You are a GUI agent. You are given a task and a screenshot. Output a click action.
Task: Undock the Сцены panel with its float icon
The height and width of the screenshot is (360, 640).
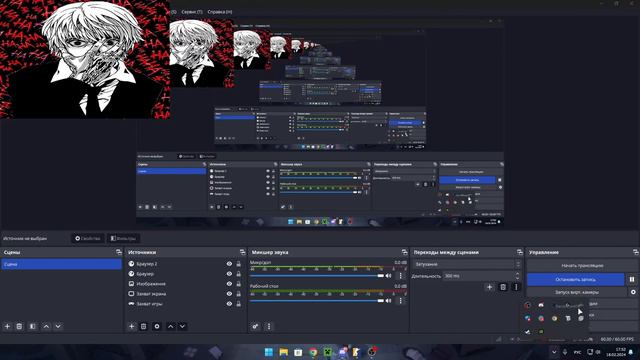119,252
